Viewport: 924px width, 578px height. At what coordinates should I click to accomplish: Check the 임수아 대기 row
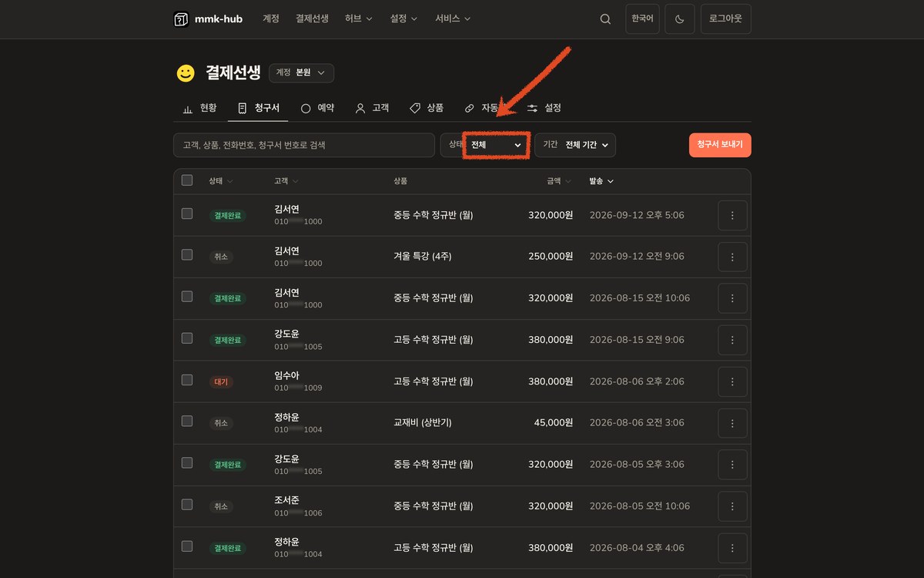(187, 380)
